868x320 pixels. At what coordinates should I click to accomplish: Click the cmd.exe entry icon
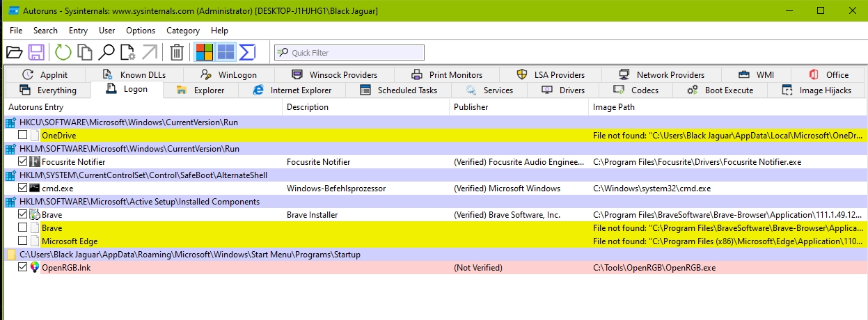(35, 189)
